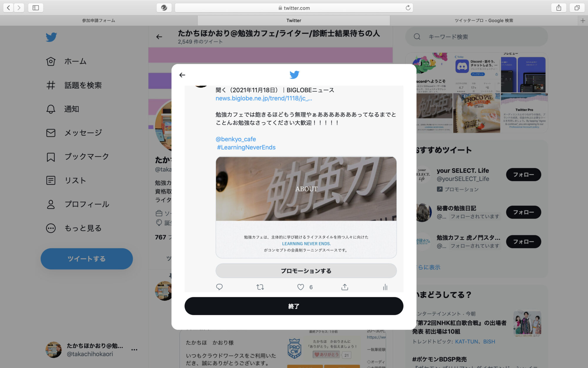
Task: Switch to the 参加申請フォーム tab
Action: click(x=98, y=20)
